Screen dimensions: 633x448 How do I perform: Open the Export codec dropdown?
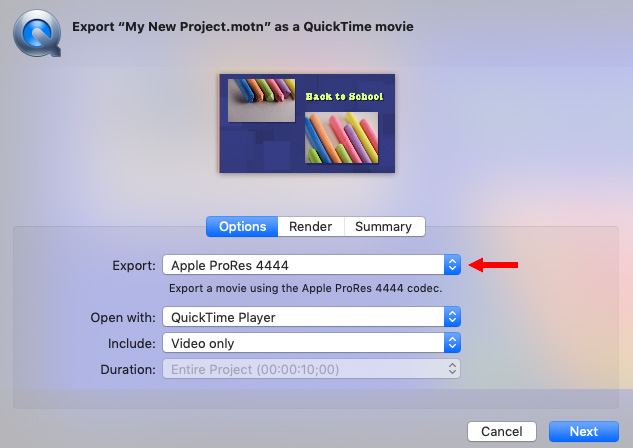point(312,265)
